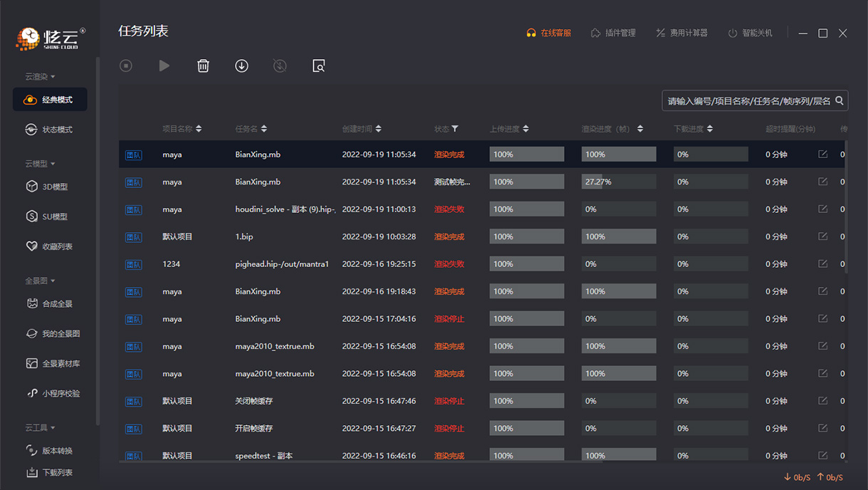
Task: Collapse the 云工具 sidebar section
Action: 41,428
